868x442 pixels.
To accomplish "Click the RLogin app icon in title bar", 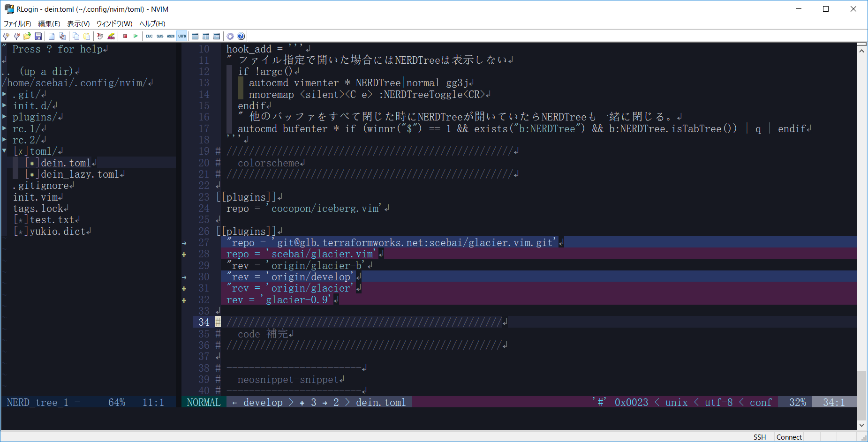I will [9, 9].
